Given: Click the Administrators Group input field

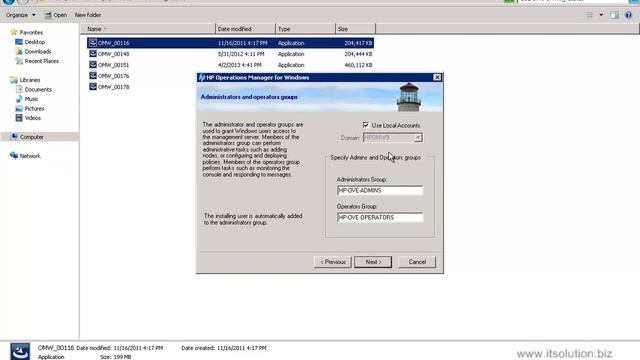Looking at the screenshot, I should coord(380,191).
